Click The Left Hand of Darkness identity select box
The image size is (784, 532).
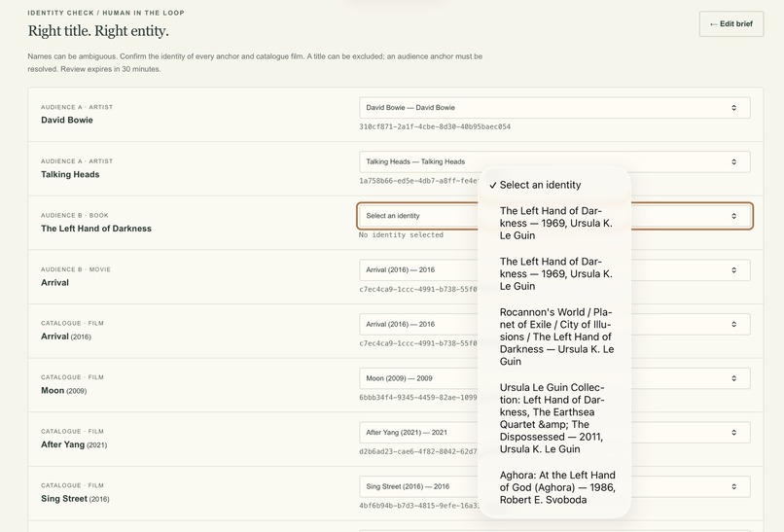554,216
